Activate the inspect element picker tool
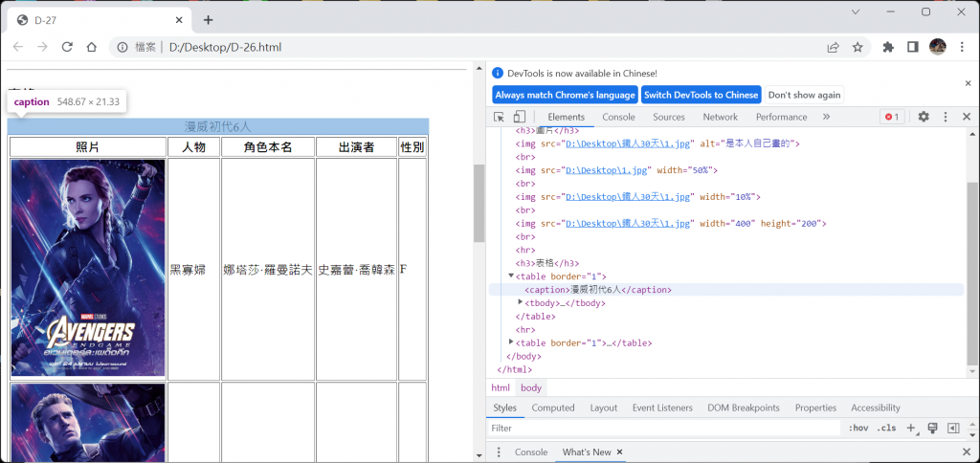Viewport: 980px width, 463px height. point(499,117)
